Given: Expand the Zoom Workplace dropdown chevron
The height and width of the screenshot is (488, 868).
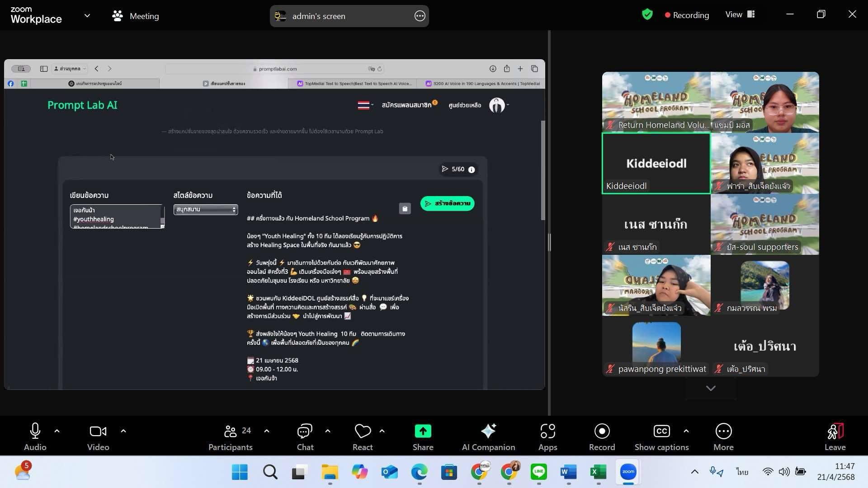Looking at the screenshot, I should click(87, 16).
